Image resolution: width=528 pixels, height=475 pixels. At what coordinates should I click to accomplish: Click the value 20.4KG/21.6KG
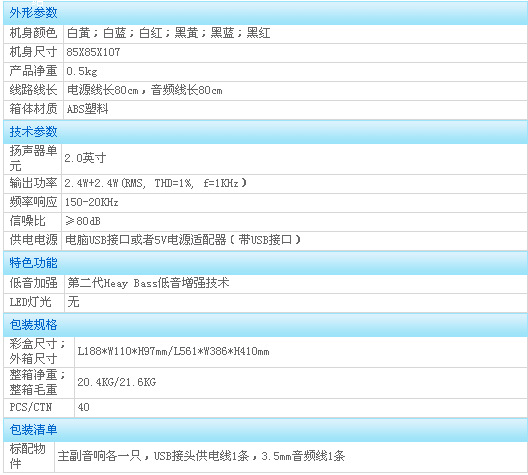(117, 382)
